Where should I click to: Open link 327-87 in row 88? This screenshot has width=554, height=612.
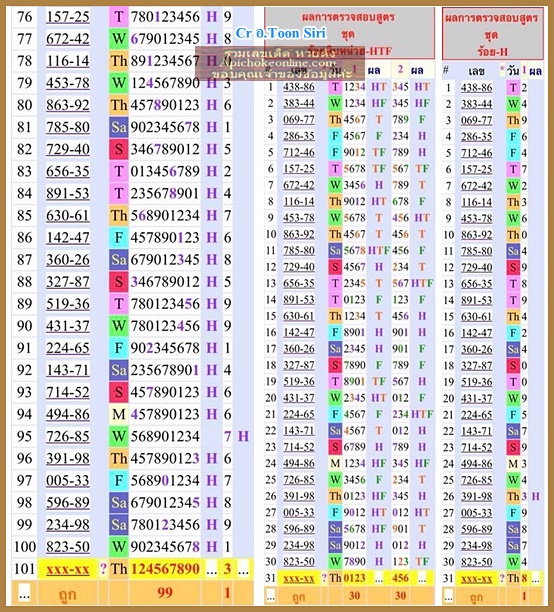pyautogui.click(x=68, y=282)
